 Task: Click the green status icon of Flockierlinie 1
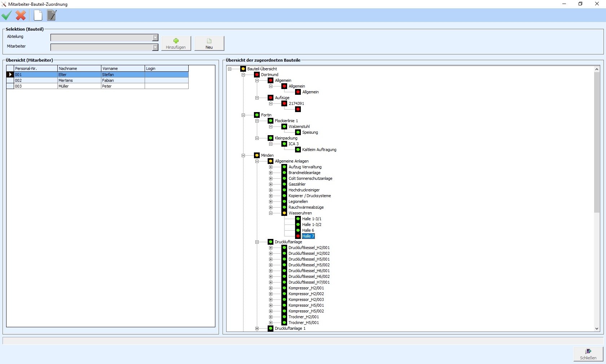pos(271,121)
